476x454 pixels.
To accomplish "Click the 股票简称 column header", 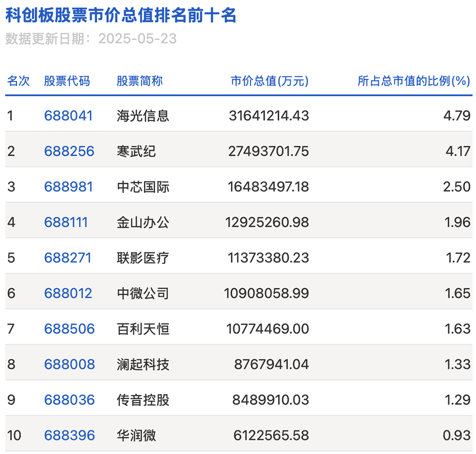I will pyautogui.click(x=139, y=81).
